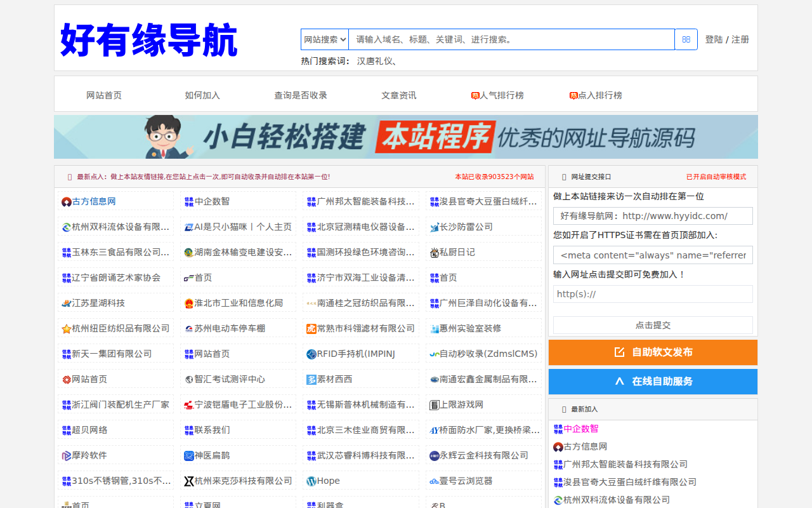
Task: Click the 小白轻松搭建 banner advertisement
Action: [x=406, y=137]
